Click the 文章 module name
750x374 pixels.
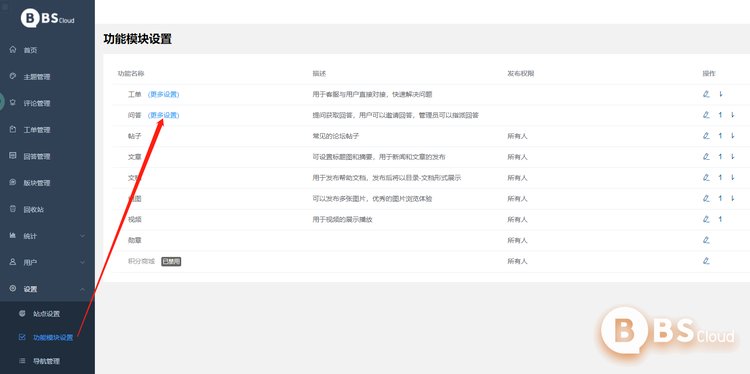click(x=134, y=156)
